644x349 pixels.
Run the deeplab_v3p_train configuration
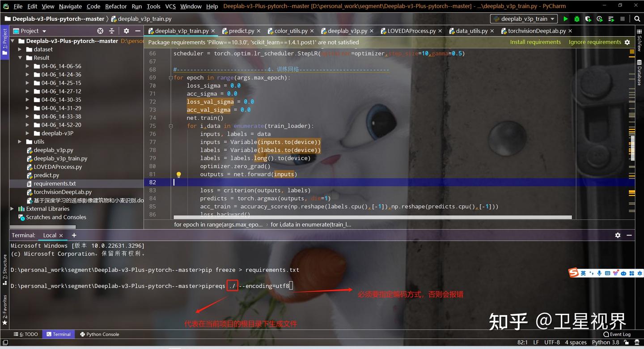566,19
